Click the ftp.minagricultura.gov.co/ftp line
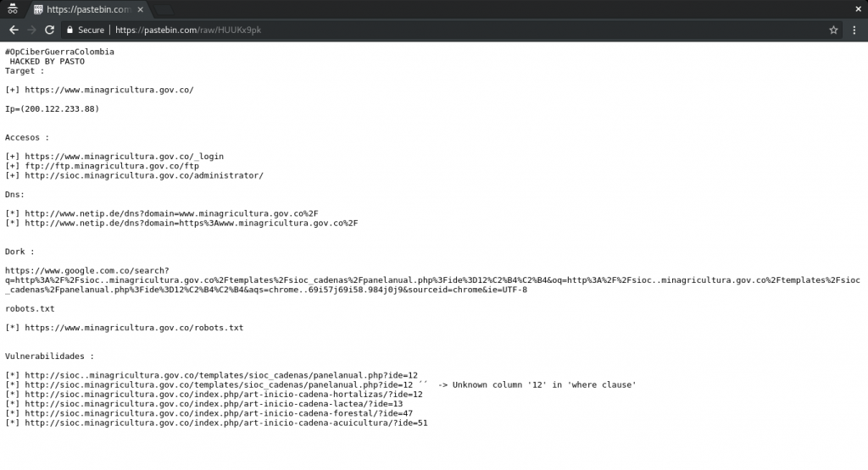Viewport: 868px width, 470px height. point(112,166)
